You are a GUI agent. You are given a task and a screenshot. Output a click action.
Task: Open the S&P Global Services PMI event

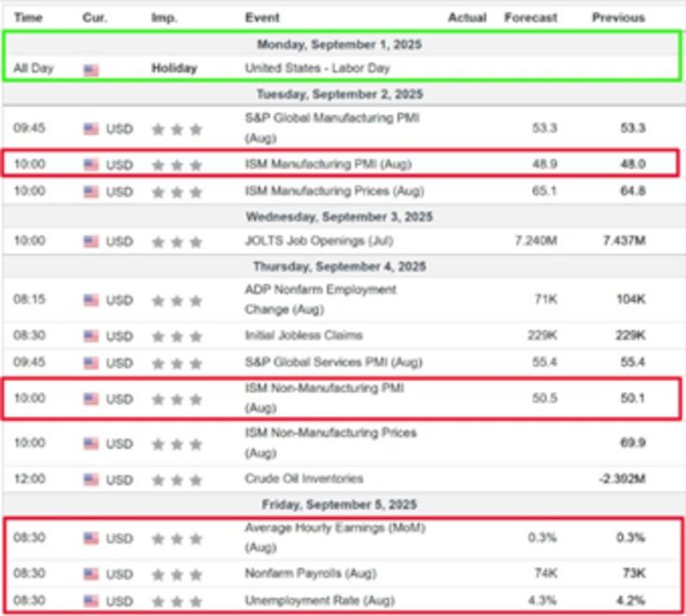(331, 361)
